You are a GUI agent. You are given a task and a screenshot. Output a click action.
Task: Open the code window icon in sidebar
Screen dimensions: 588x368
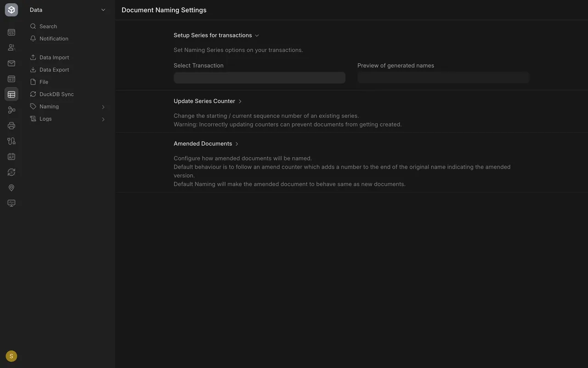(x=11, y=33)
